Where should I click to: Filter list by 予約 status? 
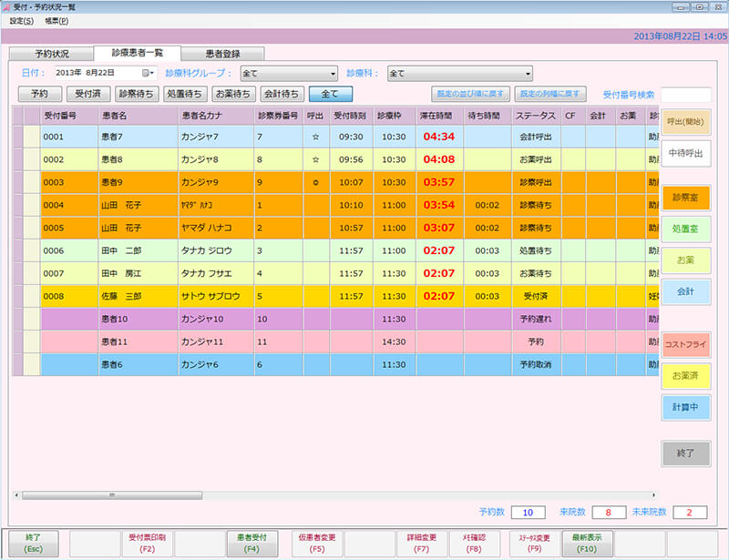[x=39, y=94]
